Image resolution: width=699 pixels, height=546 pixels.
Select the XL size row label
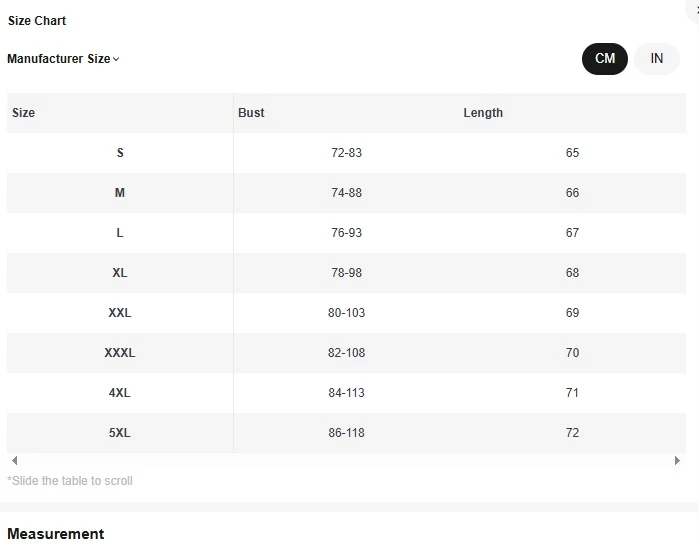click(x=120, y=273)
